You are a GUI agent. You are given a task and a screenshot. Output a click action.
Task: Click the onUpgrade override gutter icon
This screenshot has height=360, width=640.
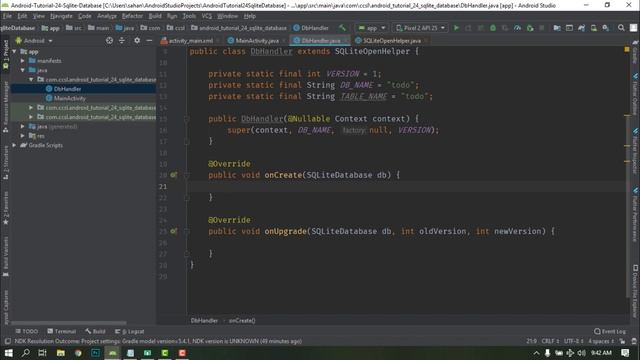point(173,231)
